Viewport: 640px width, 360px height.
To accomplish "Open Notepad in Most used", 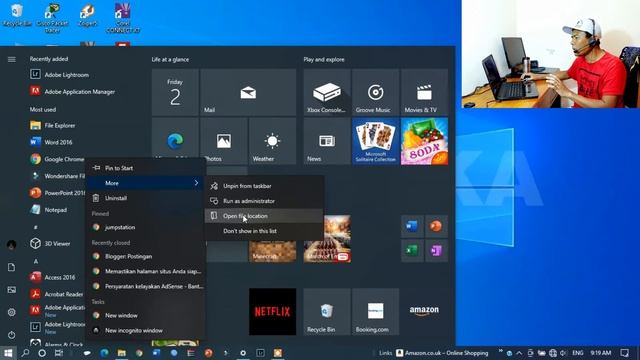I will pos(56,210).
